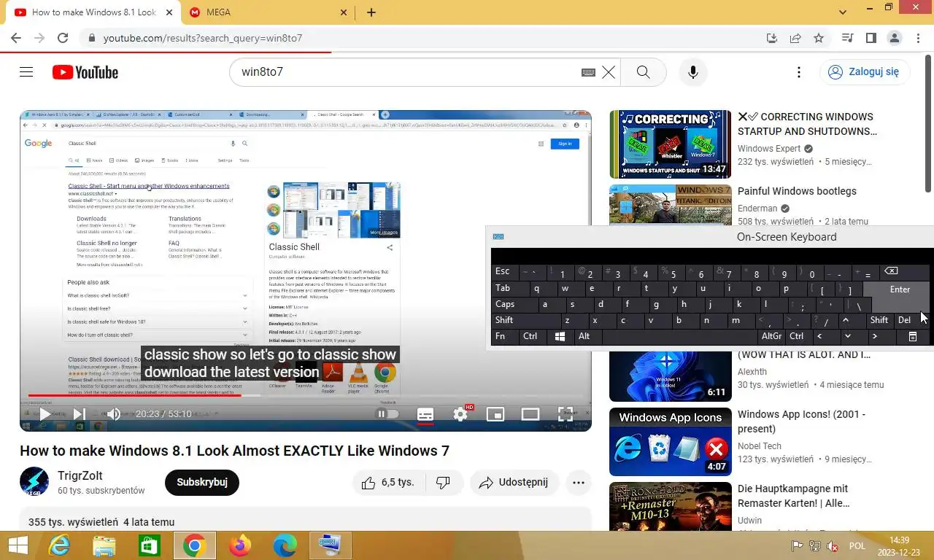Toggle Chrome side panel
934x560 pixels.
(871, 38)
